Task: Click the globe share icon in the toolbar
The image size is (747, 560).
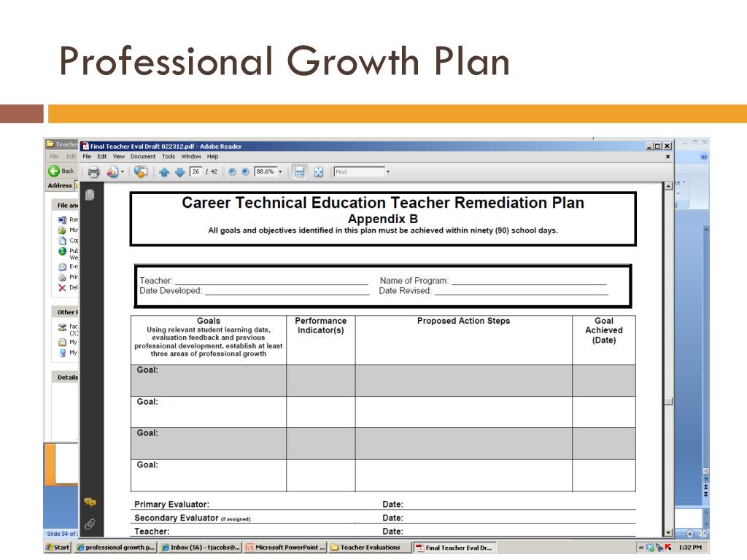Action: click(141, 172)
